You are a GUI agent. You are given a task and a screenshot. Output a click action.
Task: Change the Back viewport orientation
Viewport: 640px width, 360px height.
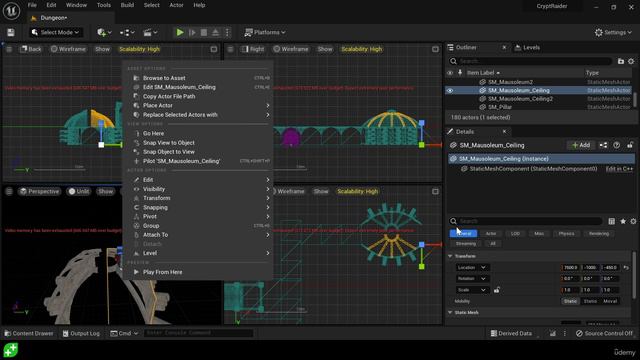pos(31,49)
